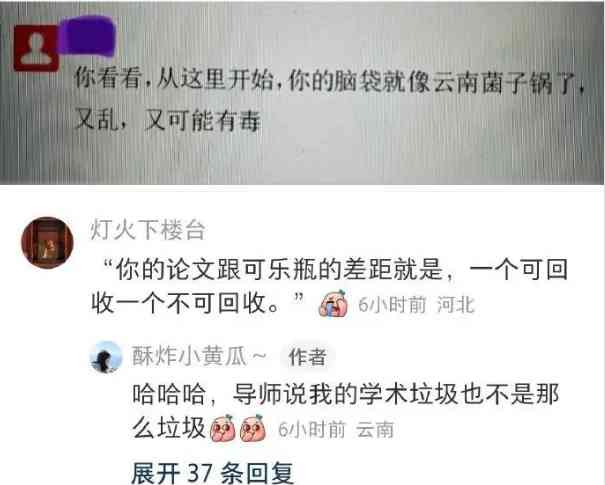
Task: Select the author reply about 学术垃圾
Action: click(346, 411)
